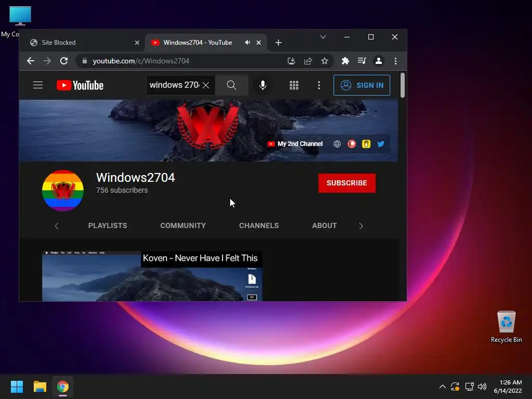Screen dimensions: 532x399
Task: Subscribe to Windows2704 channel
Action: pos(347,183)
